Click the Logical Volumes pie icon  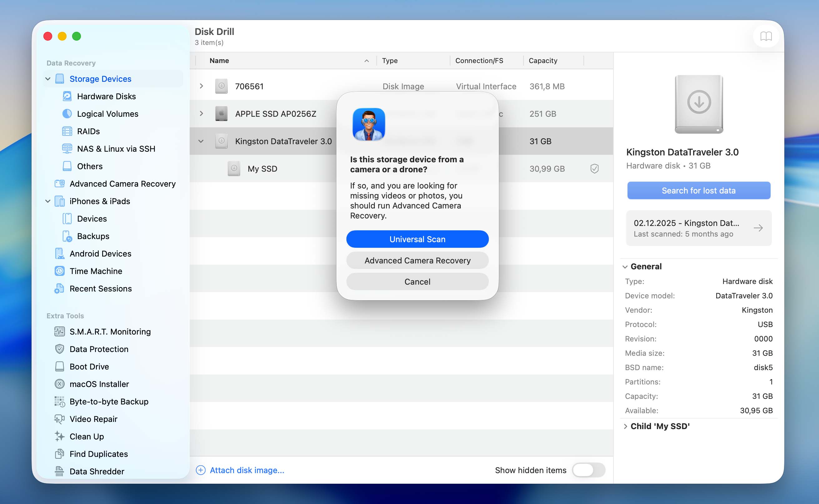pos(67,114)
